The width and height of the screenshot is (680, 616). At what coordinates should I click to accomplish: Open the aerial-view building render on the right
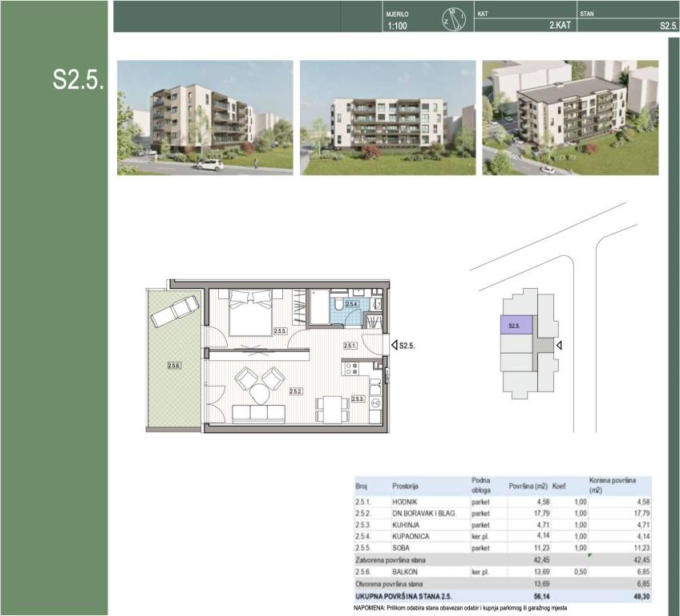click(x=570, y=118)
